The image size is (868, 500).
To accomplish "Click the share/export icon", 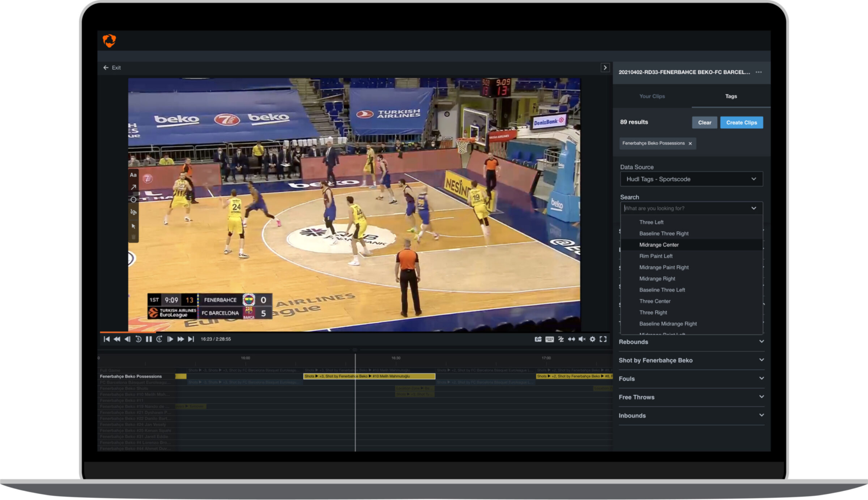I will point(538,339).
